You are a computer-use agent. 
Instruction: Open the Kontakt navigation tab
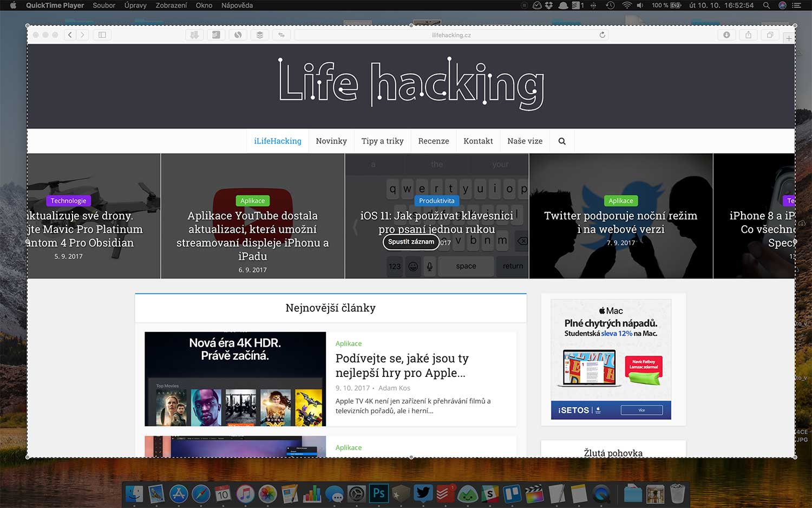tap(478, 141)
